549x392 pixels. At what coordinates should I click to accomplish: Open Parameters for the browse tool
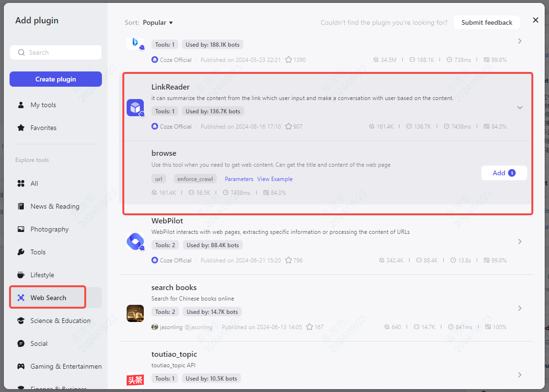pyautogui.click(x=239, y=179)
